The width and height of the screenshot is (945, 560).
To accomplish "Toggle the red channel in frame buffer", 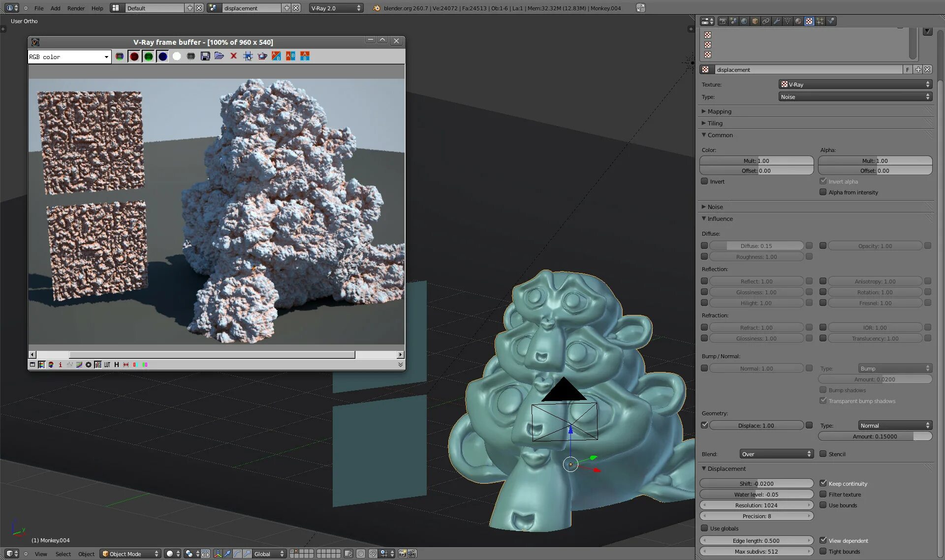I will 134,56.
